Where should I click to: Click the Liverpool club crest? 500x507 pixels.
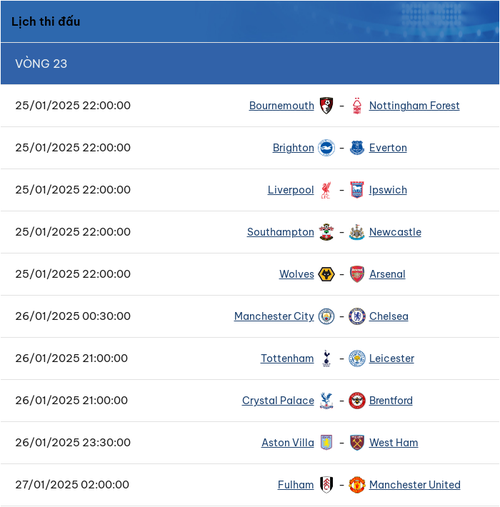326,190
